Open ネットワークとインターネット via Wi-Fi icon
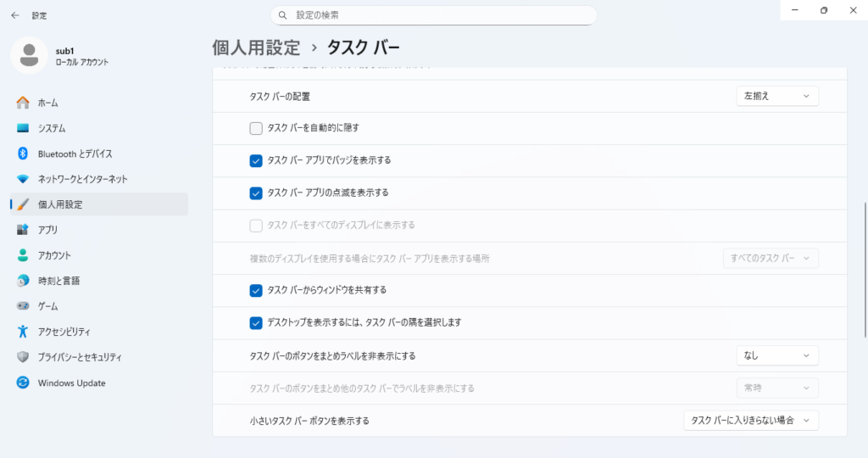Image resolution: width=868 pixels, height=458 pixels. pos(23,179)
